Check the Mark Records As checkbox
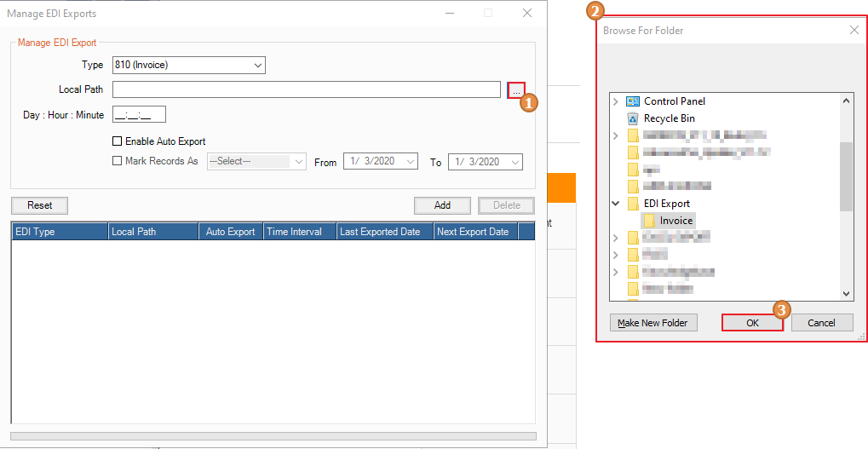Screen dimensions: 868x449 [118, 161]
